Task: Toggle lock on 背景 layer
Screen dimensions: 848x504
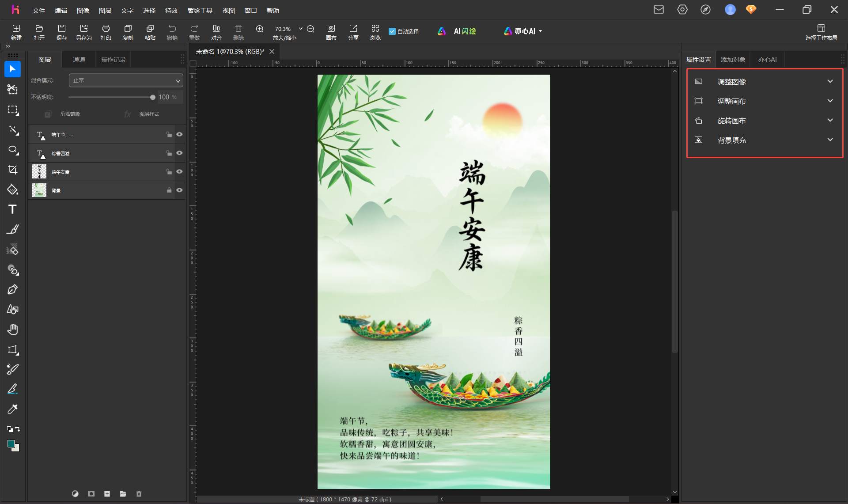Action: (x=169, y=190)
